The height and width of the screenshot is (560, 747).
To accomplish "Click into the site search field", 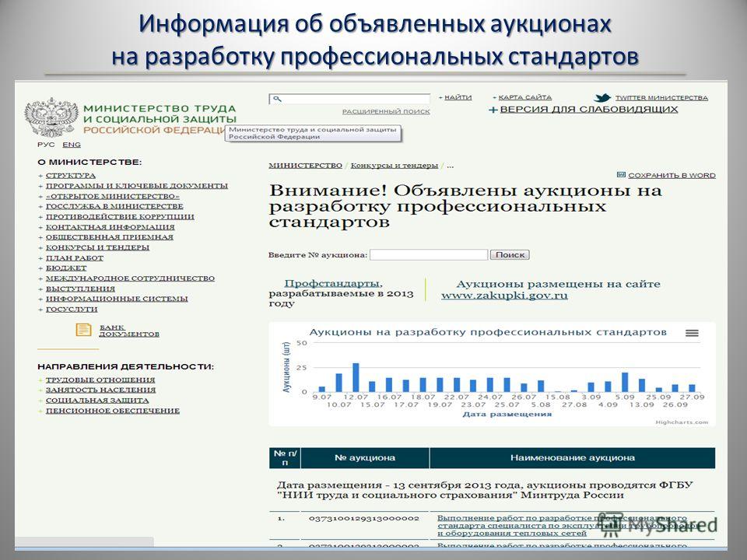I will point(349,99).
